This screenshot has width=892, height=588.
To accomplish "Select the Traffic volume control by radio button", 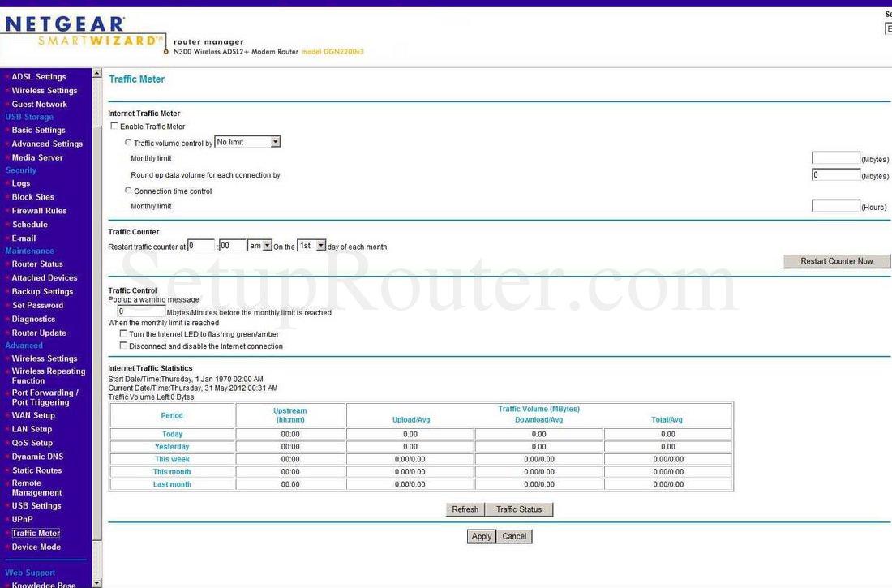I will pyautogui.click(x=128, y=141).
